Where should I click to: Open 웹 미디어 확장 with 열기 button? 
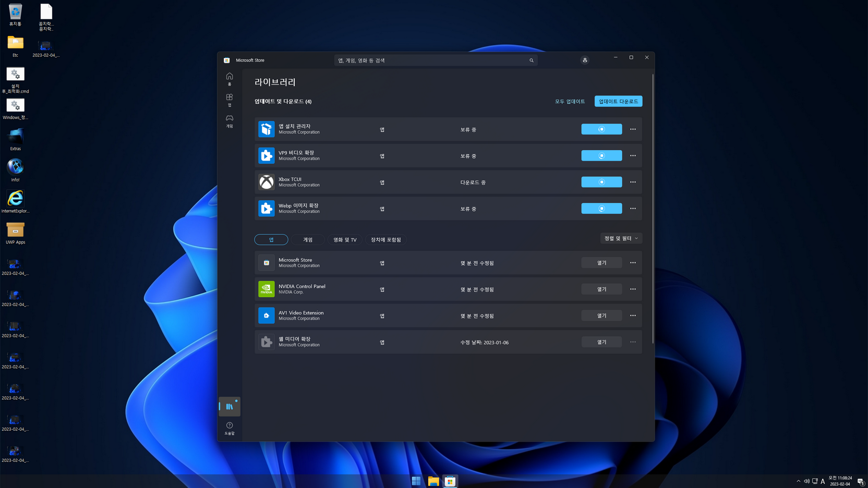pos(601,342)
